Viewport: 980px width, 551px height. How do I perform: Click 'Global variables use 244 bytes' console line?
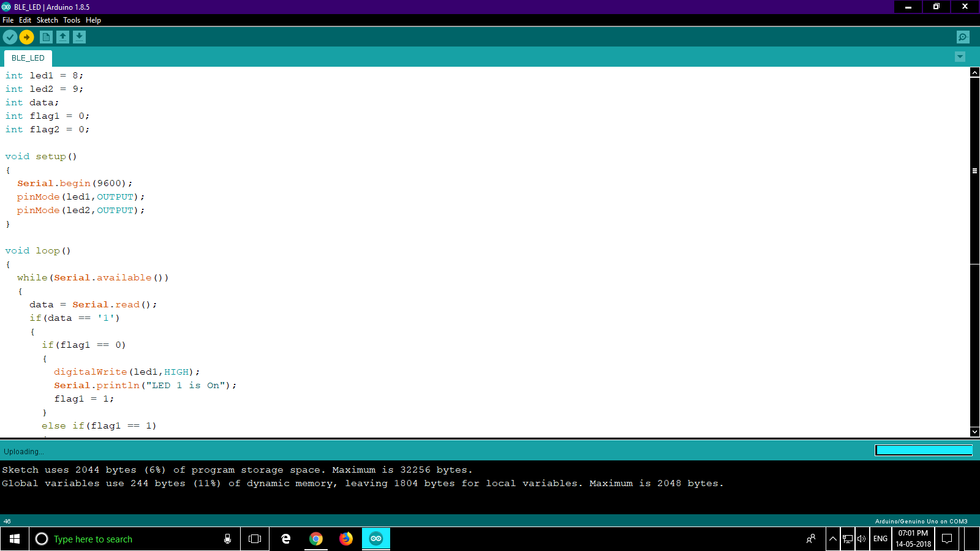(363, 483)
